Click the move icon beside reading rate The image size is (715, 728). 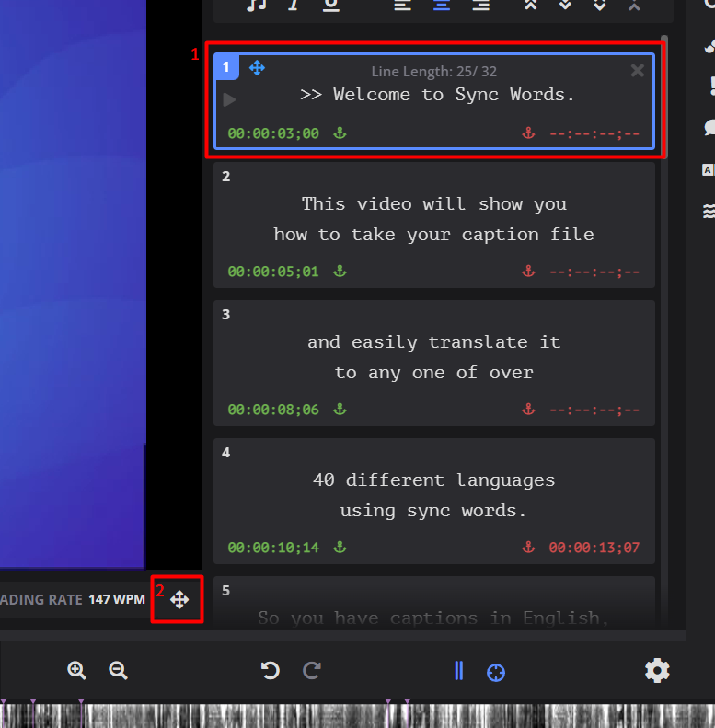179,600
